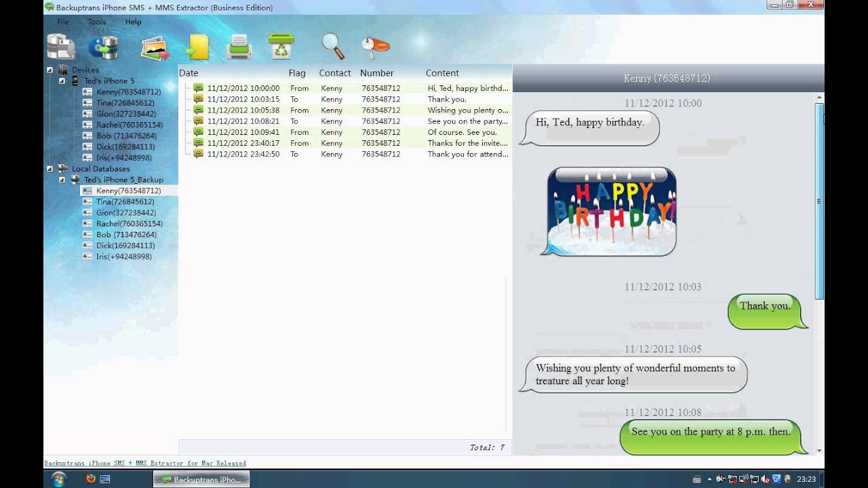Select Gion(327238442) in Ted's iPhone 5_Backup
This screenshot has width=868, height=488.
pos(125,213)
